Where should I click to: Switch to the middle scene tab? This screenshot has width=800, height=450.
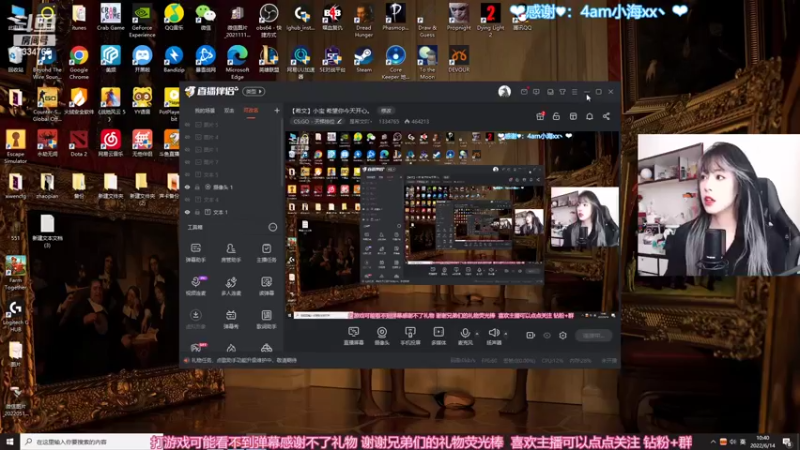[229, 111]
